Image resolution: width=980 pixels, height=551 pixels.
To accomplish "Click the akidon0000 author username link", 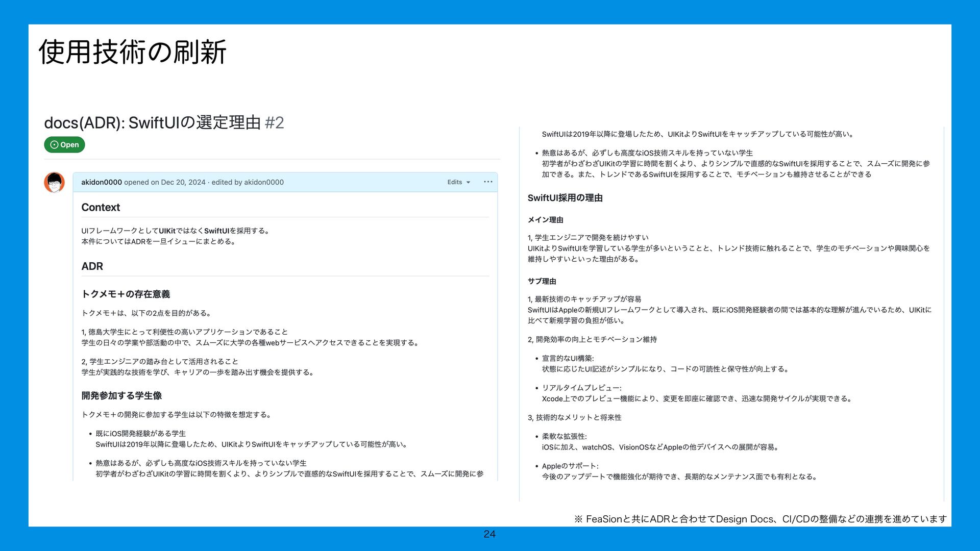I will point(102,182).
